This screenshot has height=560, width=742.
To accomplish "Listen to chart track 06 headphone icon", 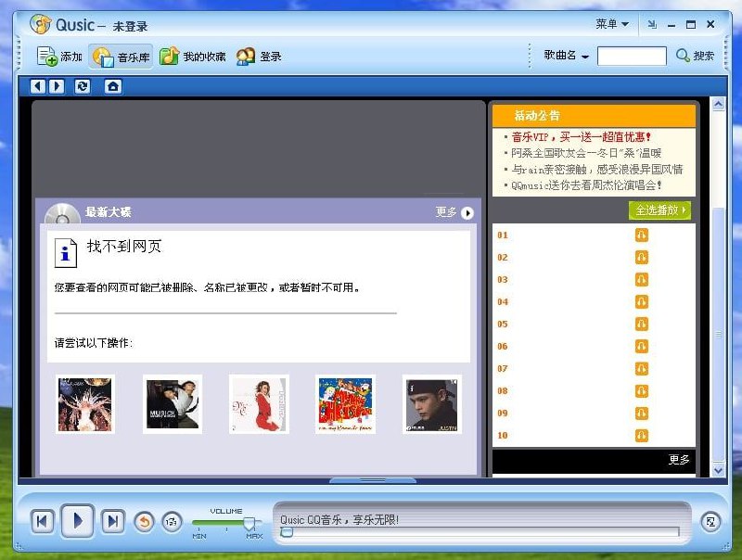I will (x=641, y=346).
